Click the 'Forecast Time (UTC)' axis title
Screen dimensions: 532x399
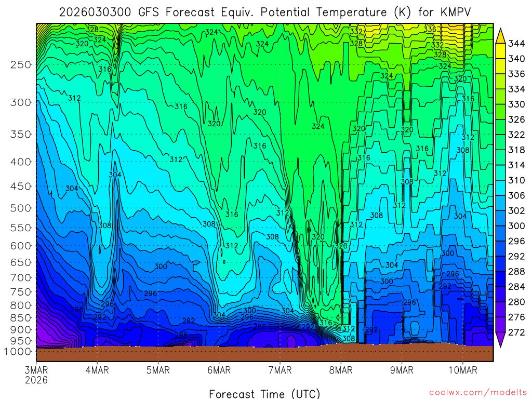[264, 394]
